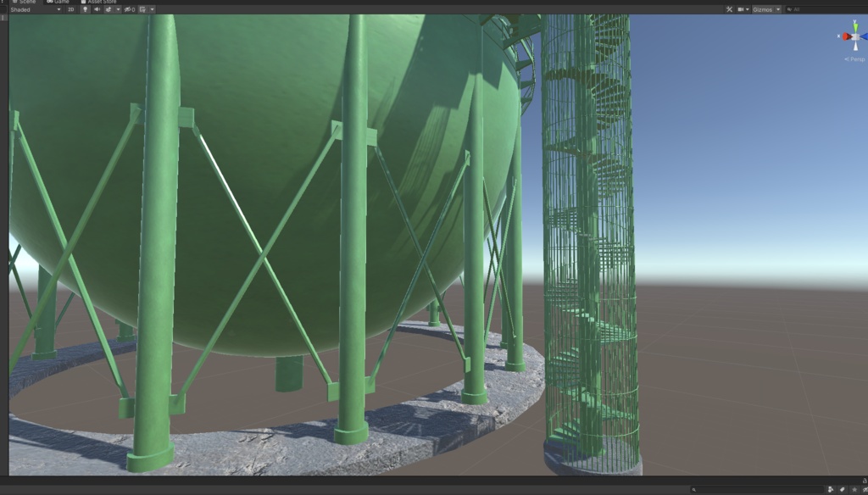Viewport: 868px width, 495px height.
Task: Click the Scene tab grid icon
Action: click(x=15, y=3)
